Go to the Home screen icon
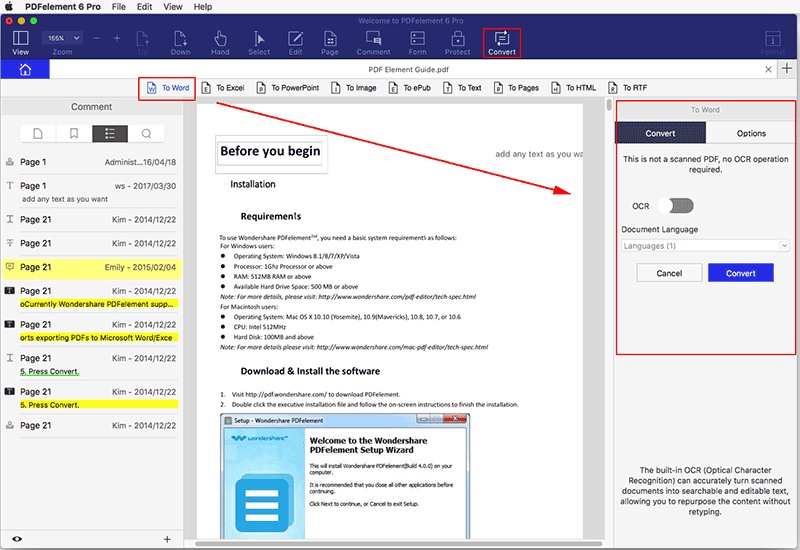 tap(25, 69)
